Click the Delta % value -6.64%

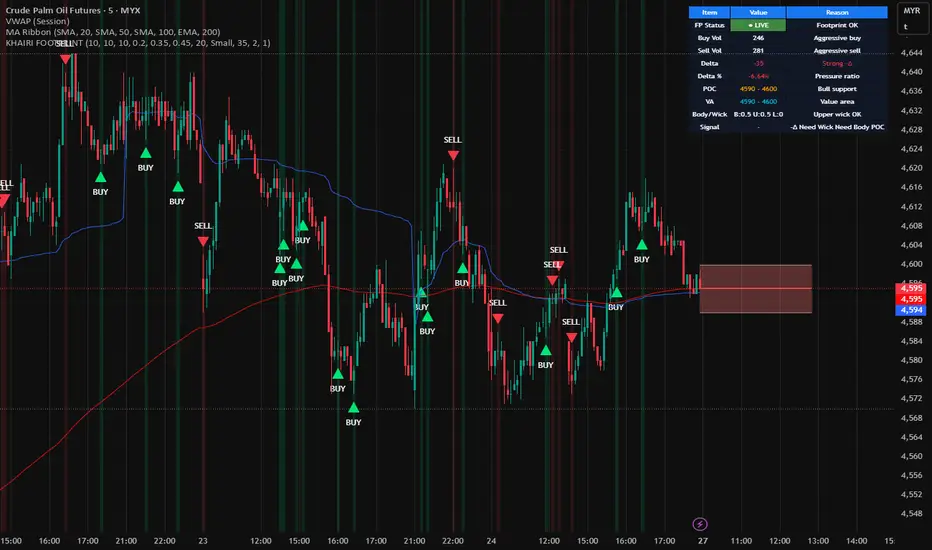click(758, 76)
